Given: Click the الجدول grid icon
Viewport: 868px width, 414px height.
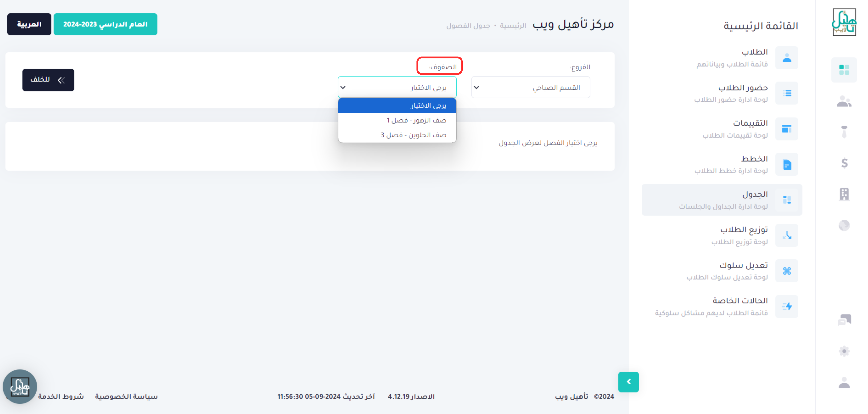Looking at the screenshot, I should pyautogui.click(x=787, y=200).
